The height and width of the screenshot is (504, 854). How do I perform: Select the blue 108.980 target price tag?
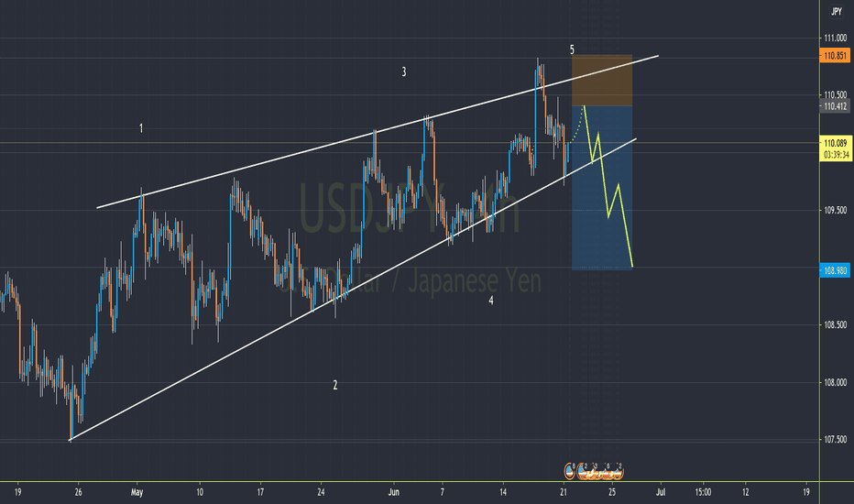pyautogui.click(x=835, y=270)
